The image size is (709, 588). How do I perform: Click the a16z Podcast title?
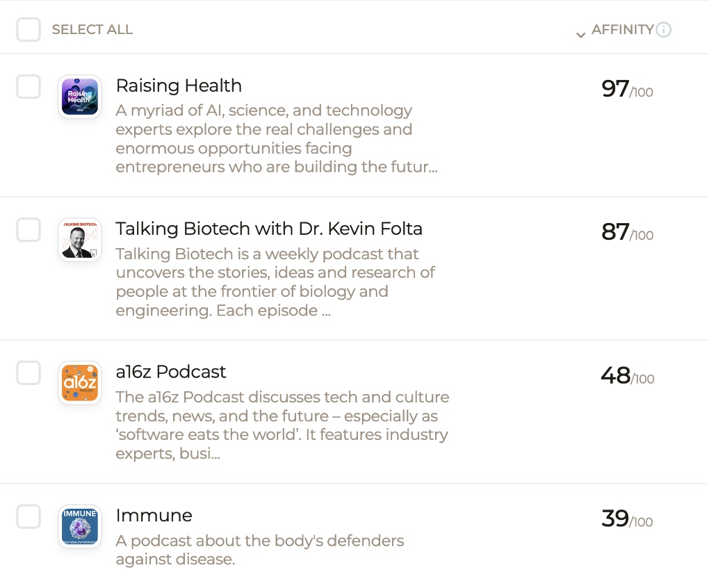[171, 372]
